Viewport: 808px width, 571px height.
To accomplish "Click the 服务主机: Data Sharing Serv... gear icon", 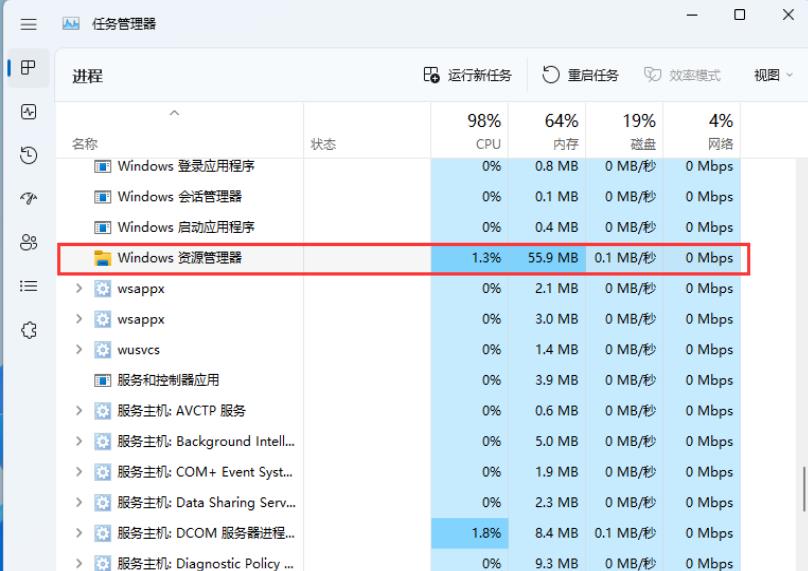I will 103,502.
